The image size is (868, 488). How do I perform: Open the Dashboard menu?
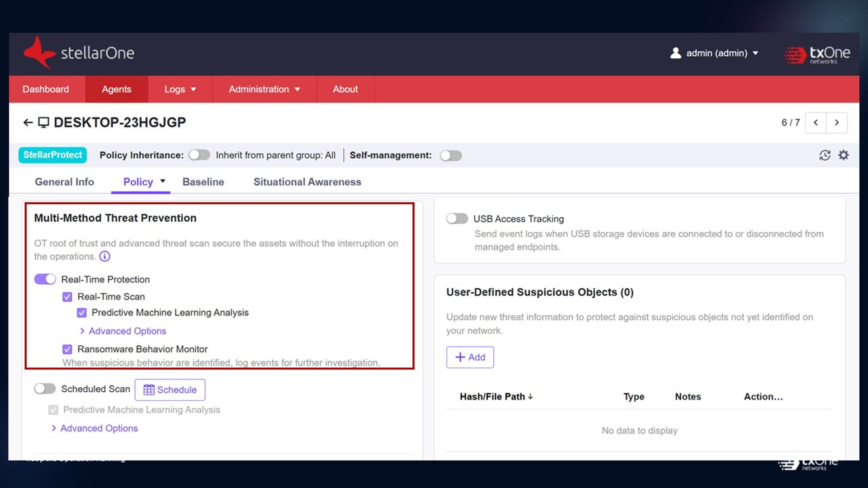point(46,89)
